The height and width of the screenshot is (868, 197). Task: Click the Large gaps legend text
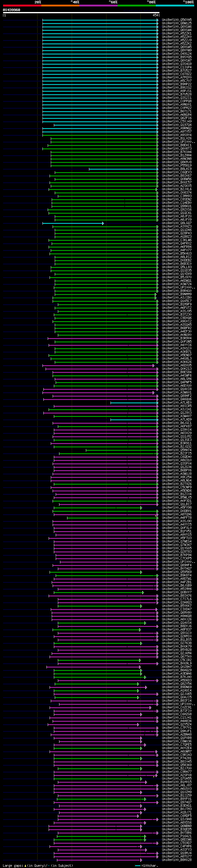[x=38, y=866]
